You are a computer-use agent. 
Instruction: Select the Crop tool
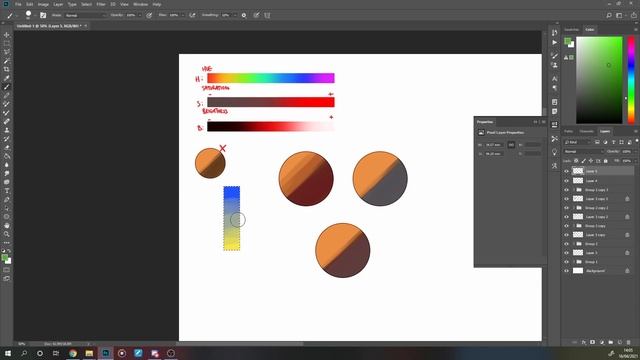coord(7,69)
